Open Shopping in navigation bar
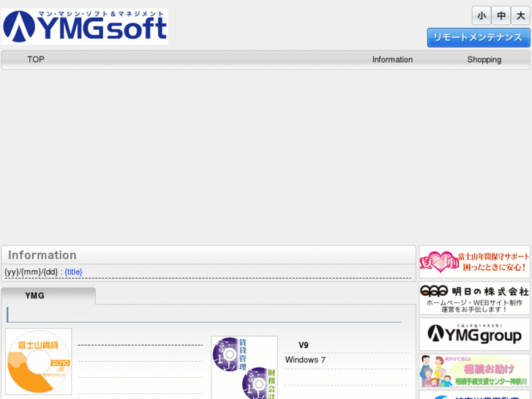 pyautogui.click(x=484, y=60)
